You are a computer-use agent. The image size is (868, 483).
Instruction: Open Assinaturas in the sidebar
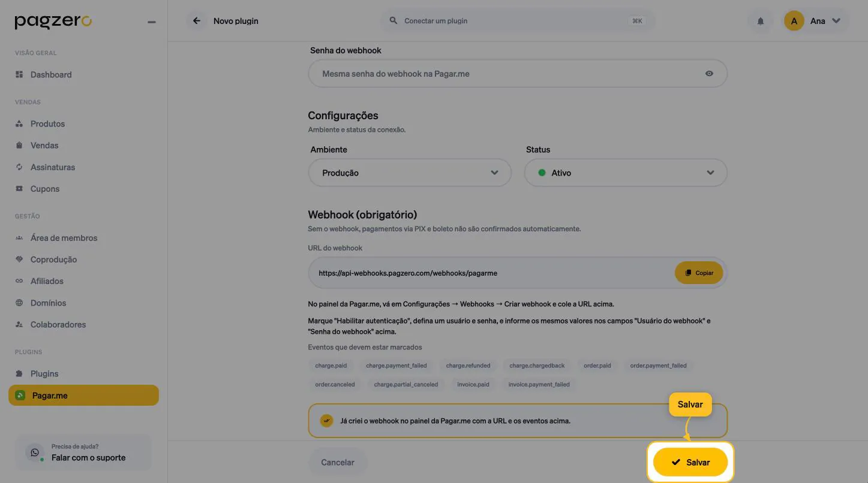tap(53, 167)
